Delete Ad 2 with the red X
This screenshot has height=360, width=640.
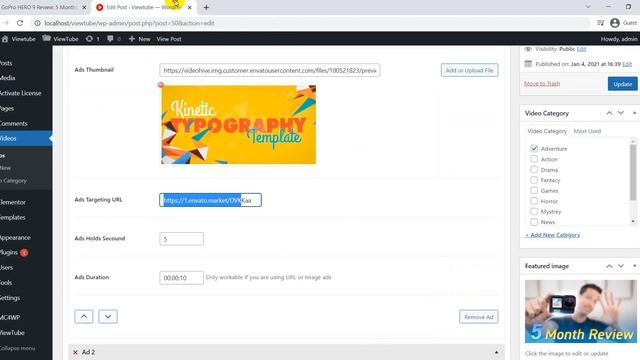75,352
